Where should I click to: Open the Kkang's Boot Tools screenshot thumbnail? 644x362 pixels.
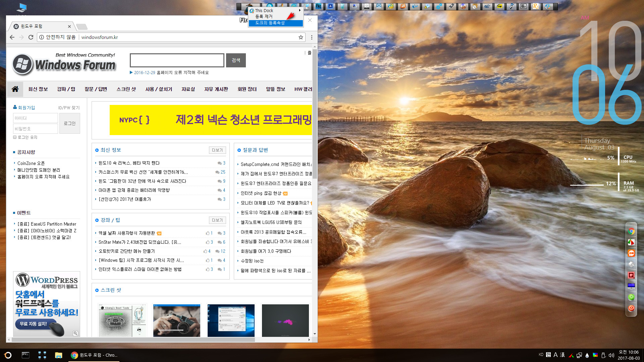pyautogui.click(x=122, y=320)
